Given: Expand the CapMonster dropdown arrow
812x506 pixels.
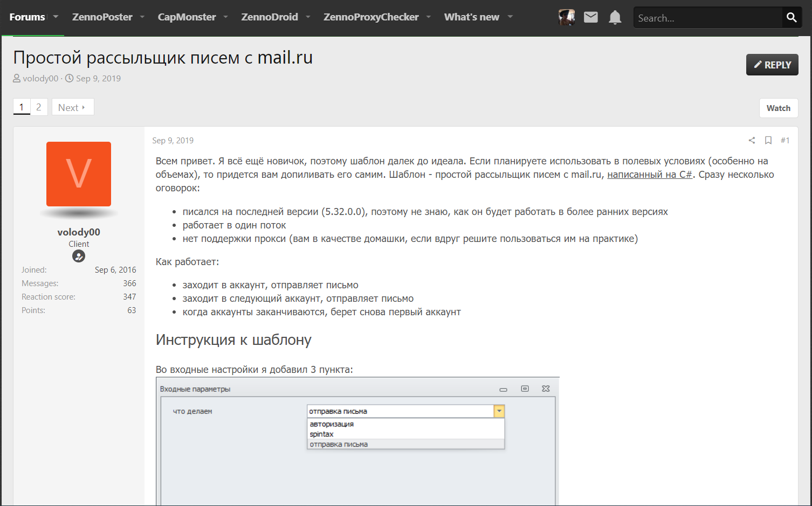Looking at the screenshot, I should tap(225, 17).
